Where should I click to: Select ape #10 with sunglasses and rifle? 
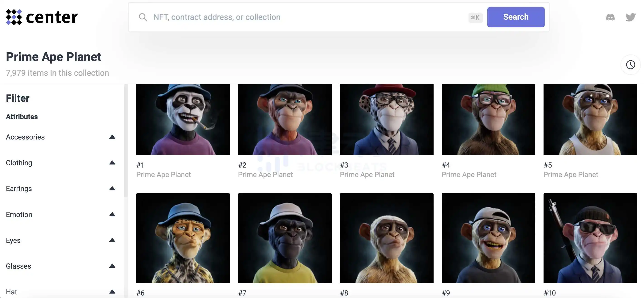(x=590, y=238)
